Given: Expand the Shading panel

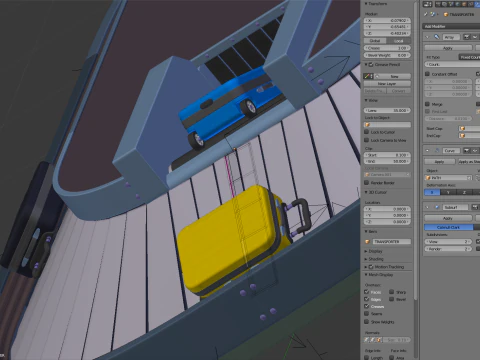Looking at the screenshot, I should (366, 259).
